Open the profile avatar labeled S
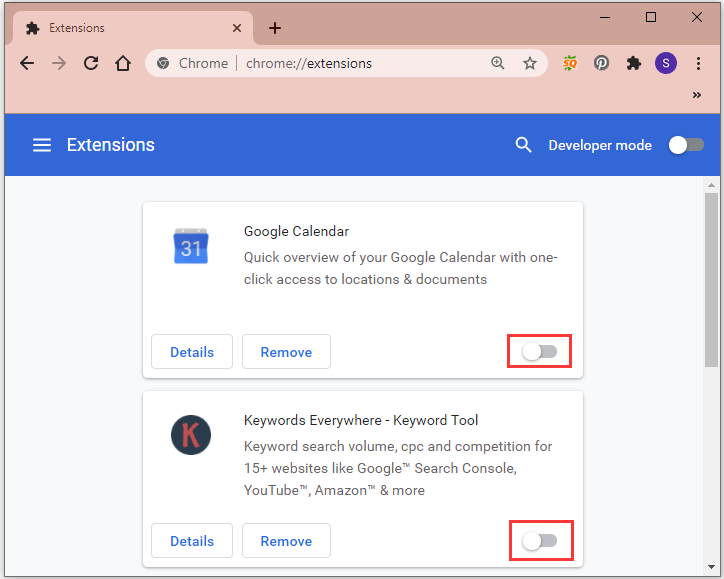Screen dimensions: 724x579 pyautogui.click(x=666, y=63)
